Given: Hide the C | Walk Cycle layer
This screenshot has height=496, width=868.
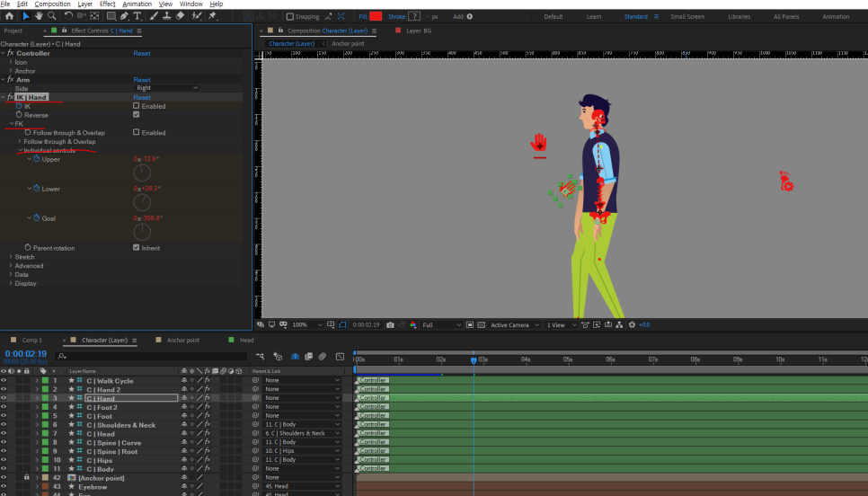Looking at the screenshot, I should [x=4, y=381].
